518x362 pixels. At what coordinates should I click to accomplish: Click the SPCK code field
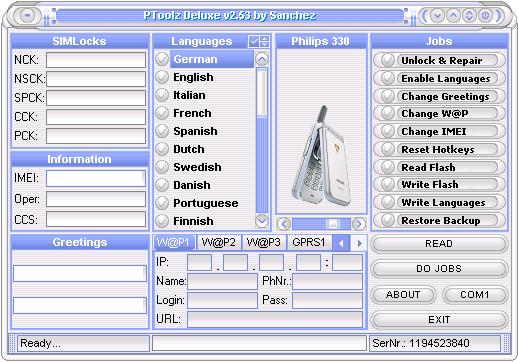[96, 98]
